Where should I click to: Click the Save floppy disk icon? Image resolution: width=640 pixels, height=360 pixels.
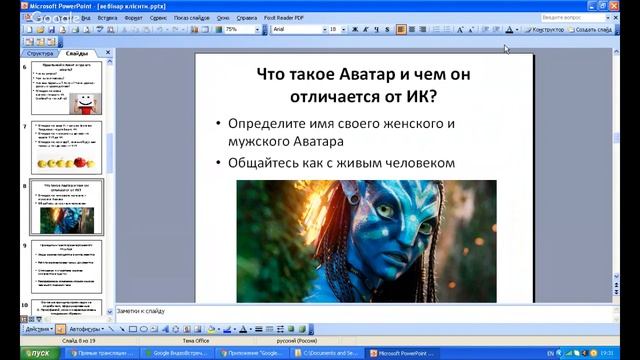[51, 29]
